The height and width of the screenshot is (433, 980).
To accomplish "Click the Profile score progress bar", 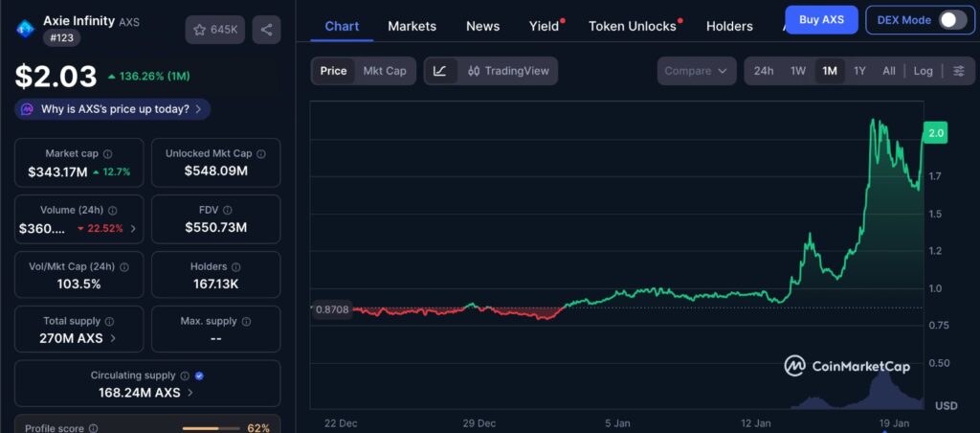I will pos(211,428).
